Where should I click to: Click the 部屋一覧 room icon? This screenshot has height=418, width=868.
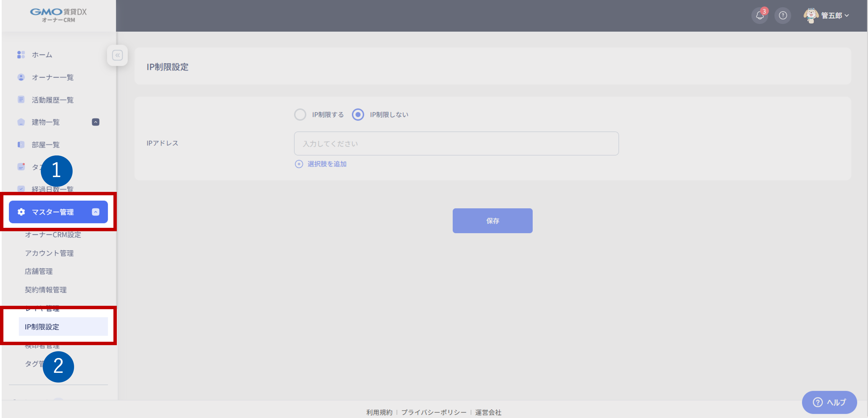click(x=21, y=145)
